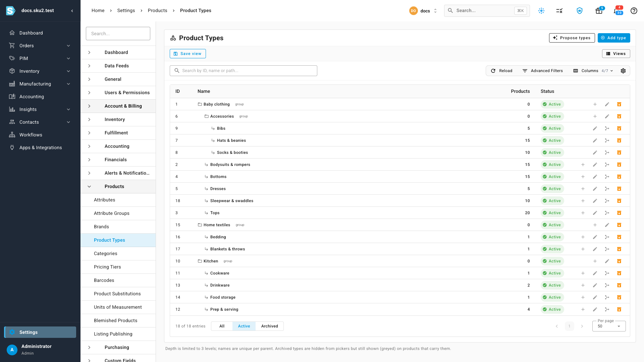Archive the Prep & serving type
The width and height of the screenshot is (644, 362).
(x=619, y=309)
